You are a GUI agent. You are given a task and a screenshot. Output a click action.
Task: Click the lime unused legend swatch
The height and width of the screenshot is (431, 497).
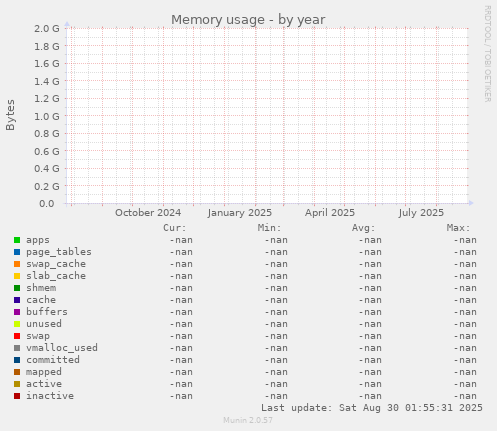pos(17,324)
